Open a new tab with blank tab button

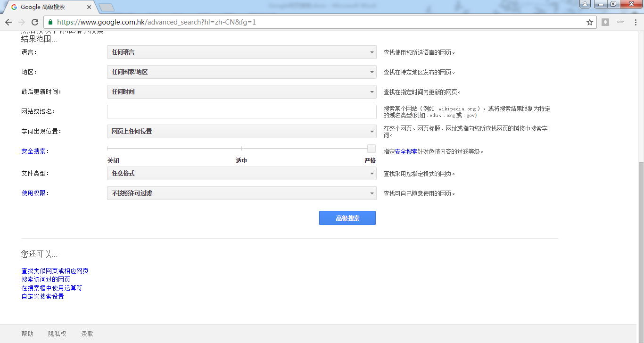click(107, 7)
